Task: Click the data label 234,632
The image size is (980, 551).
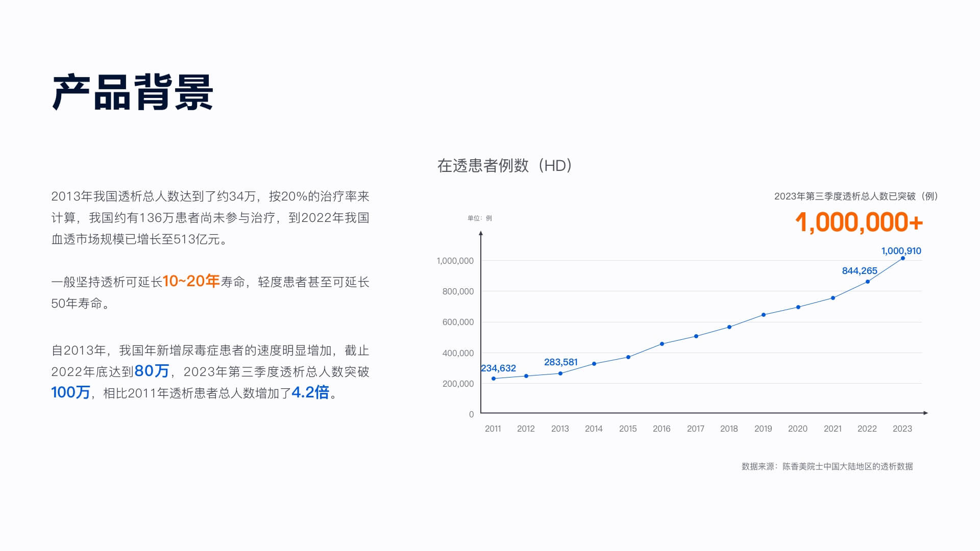Action: 498,368
